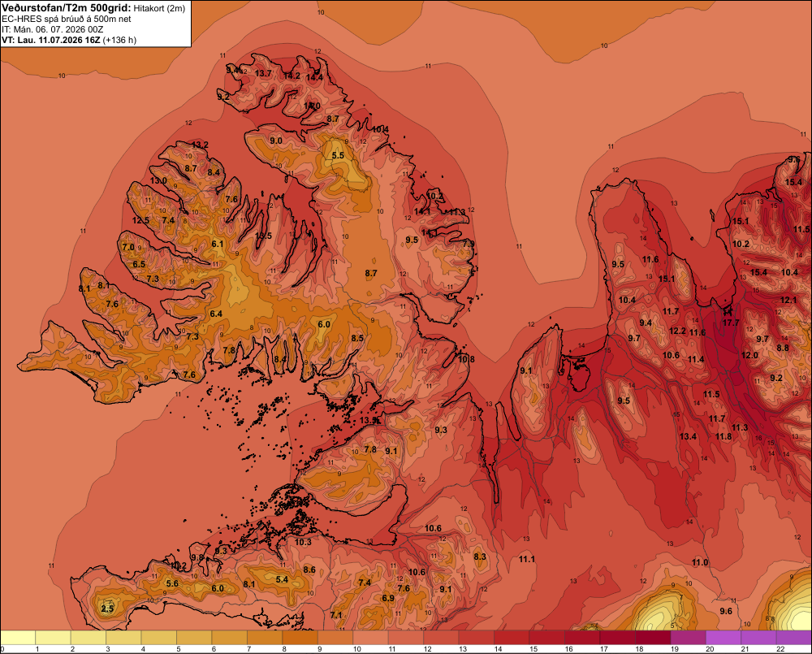Image resolution: width=812 pixels, height=654 pixels.
Task: Click the 7.1 temperature value
Action: (336, 615)
